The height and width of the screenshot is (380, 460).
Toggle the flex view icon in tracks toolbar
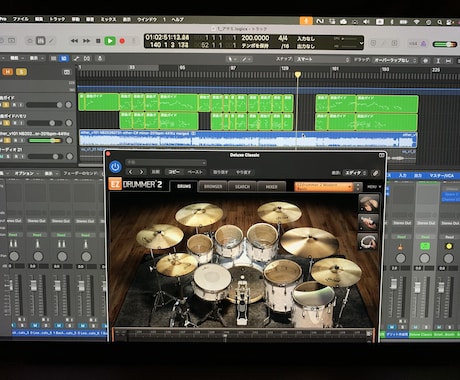pyautogui.click(x=87, y=59)
